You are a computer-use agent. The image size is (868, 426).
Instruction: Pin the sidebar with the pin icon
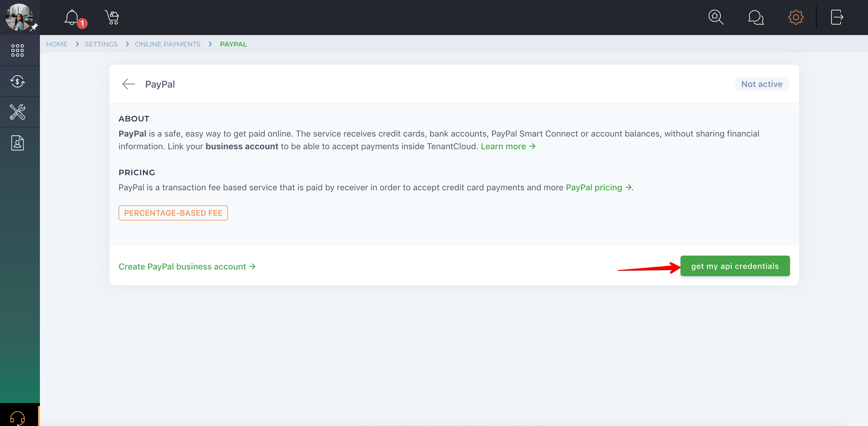[34, 27]
